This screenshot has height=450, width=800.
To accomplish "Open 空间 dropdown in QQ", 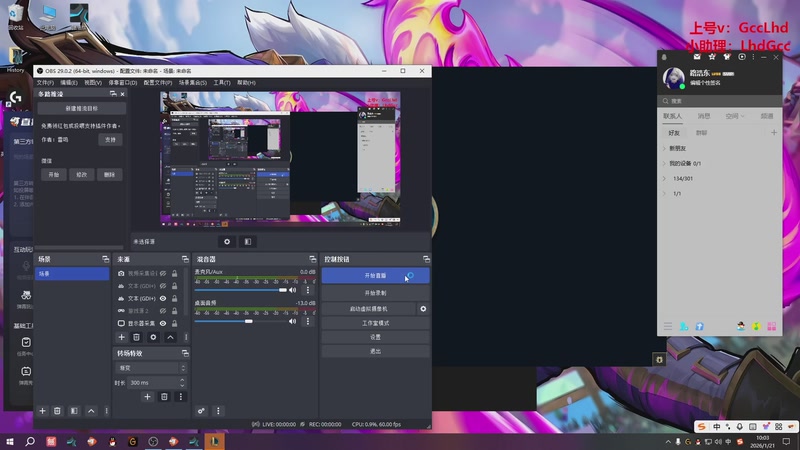I will click(x=735, y=116).
